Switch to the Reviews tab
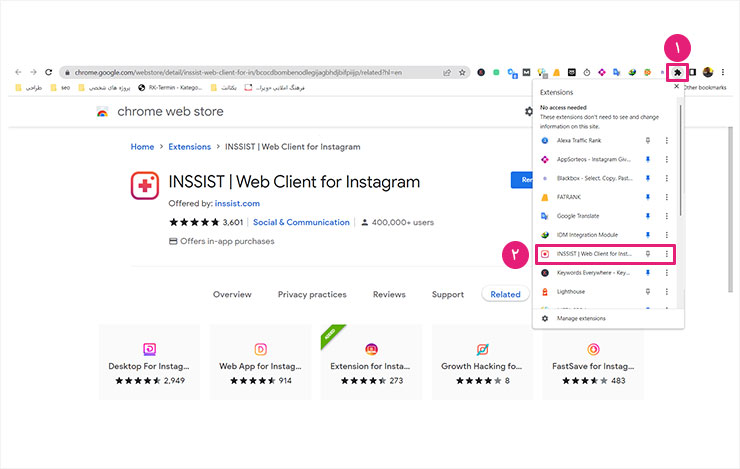The height and width of the screenshot is (469, 740). coord(389,294)
